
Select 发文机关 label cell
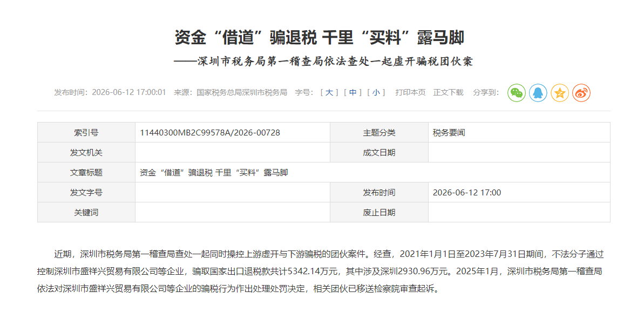coord(86,153)
